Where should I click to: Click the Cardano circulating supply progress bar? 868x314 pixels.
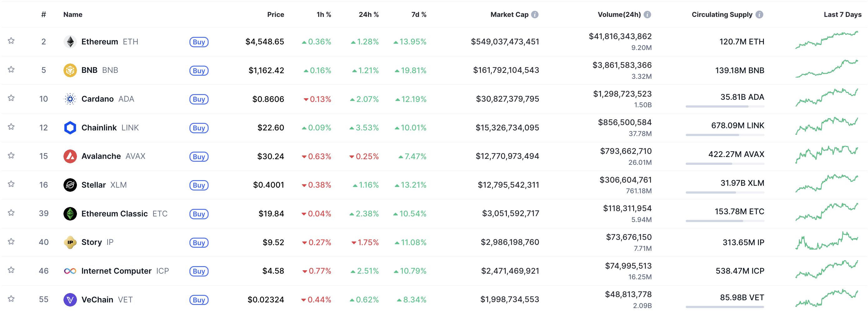724,106
